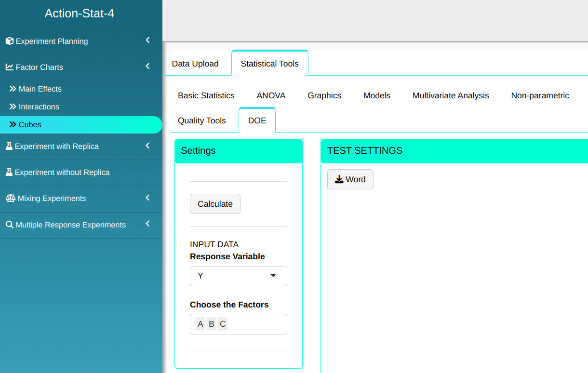The height and width of the screenshot is (373, 588).
Task: Open the Response Variable dropdown
Action: 239,276
